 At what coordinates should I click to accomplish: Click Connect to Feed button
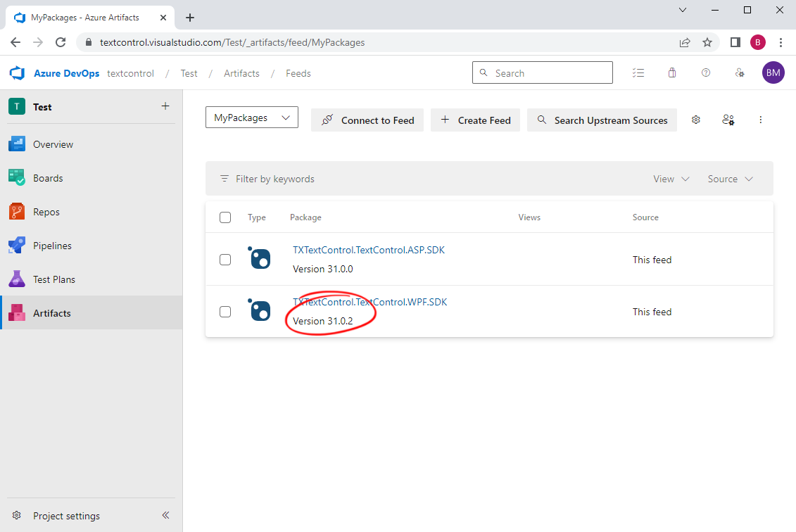click(x=367, y=120)
